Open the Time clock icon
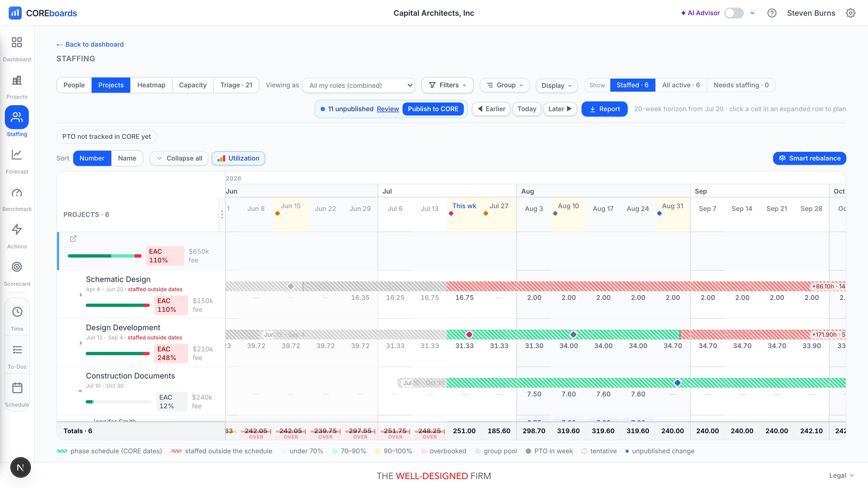 click(17, 312)
